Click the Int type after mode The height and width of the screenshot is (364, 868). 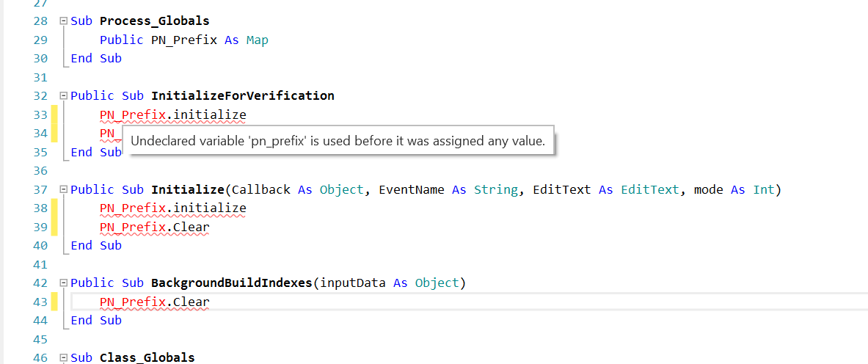(x=763, y=190)
